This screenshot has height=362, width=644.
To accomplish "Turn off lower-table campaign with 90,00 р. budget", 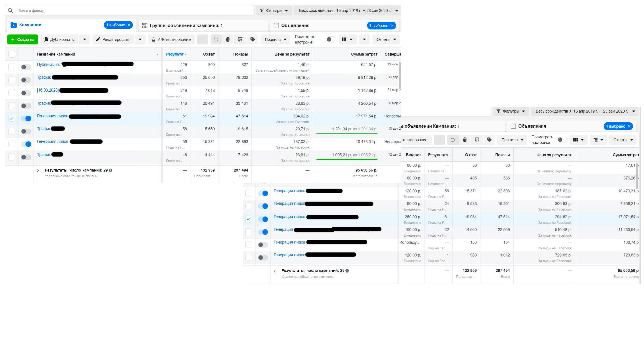I will (263, 206).
